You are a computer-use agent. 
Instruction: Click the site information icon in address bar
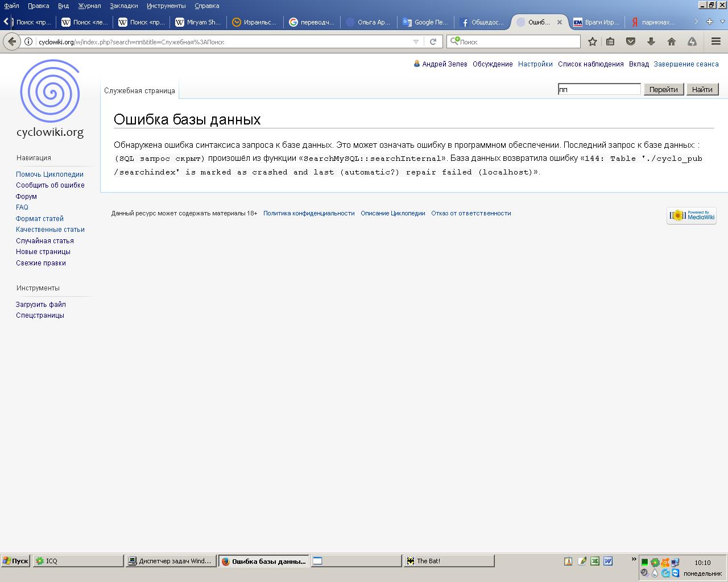[28, 41]
